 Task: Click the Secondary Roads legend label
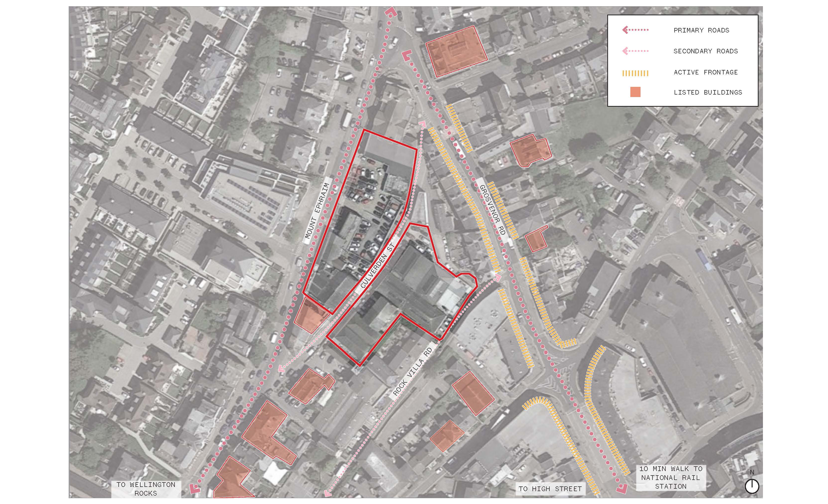(x=706, y=51)
